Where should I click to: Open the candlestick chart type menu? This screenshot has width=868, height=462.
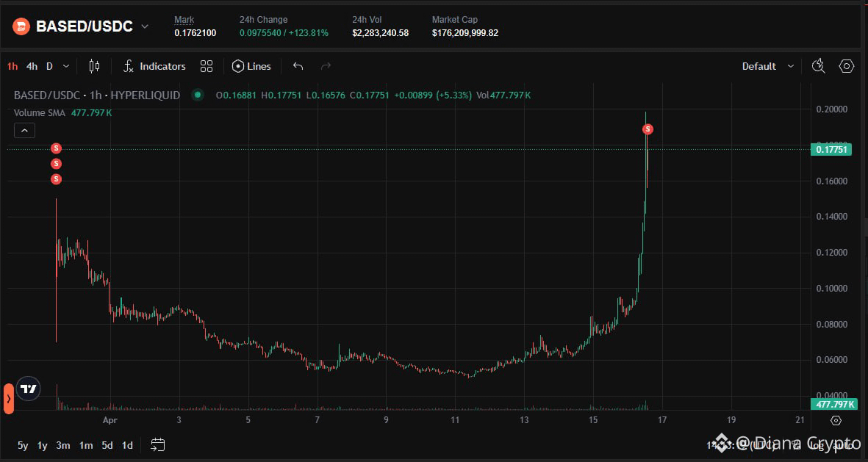[95, 66]
